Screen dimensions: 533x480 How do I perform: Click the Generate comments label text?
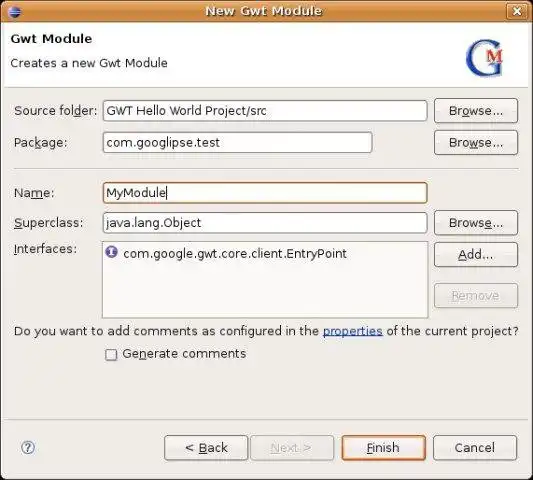tap(184, 354)
